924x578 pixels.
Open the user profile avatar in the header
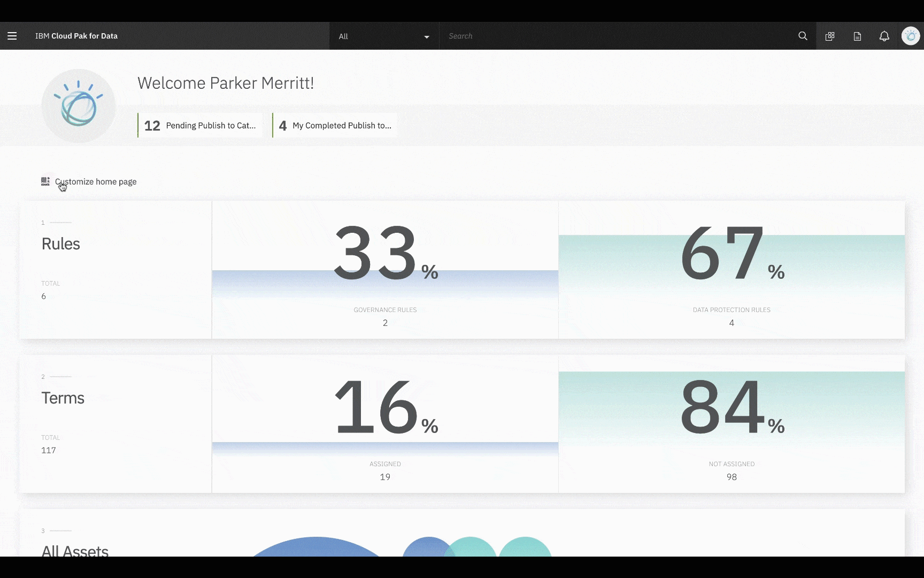911,36
